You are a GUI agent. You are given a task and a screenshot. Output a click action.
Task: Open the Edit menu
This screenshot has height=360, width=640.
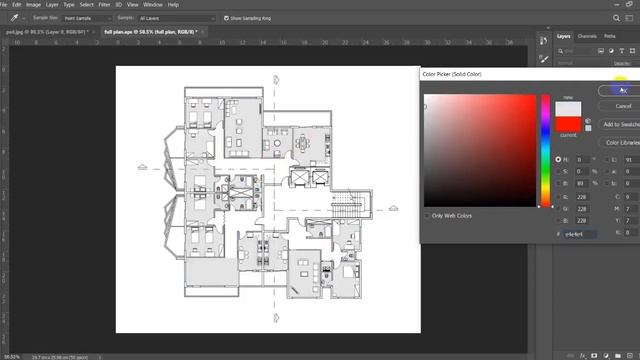[16, 4]
